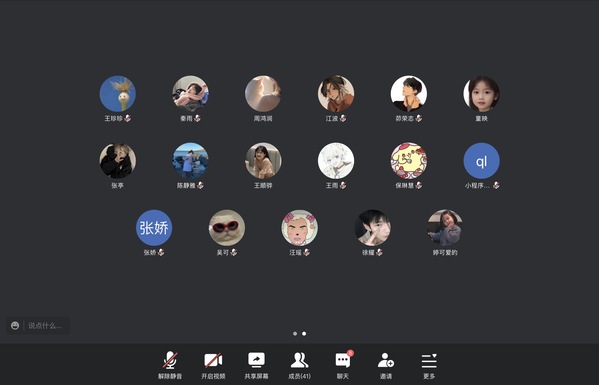Click the emoji smiley icon
Viewport: 599px width, 385px height.
click(15, 325)
